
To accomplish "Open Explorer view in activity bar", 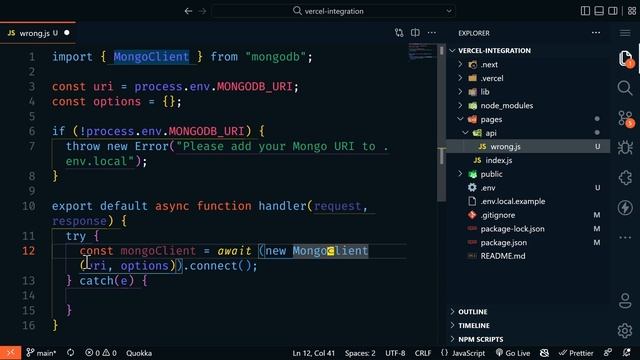I will (x=625, y=58).
